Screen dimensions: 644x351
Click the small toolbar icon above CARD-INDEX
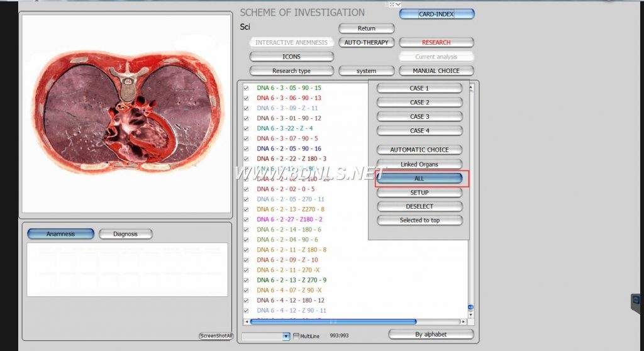[x=391, y=4]
